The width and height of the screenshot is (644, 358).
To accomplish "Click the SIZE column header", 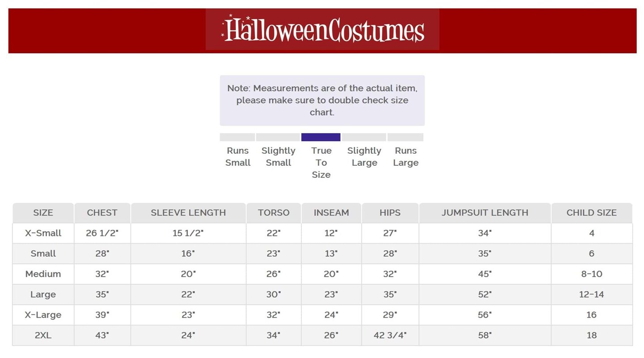I will click(43, 213).
